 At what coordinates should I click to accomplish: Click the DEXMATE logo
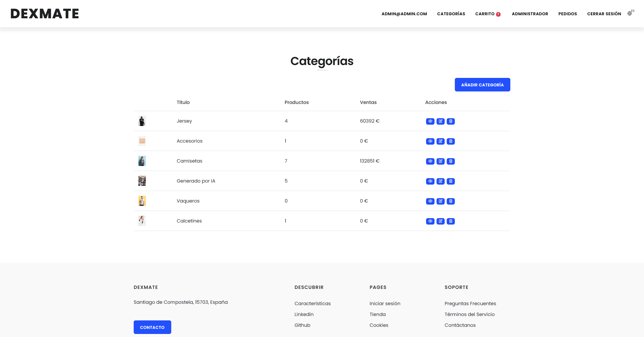coord(45,14)
